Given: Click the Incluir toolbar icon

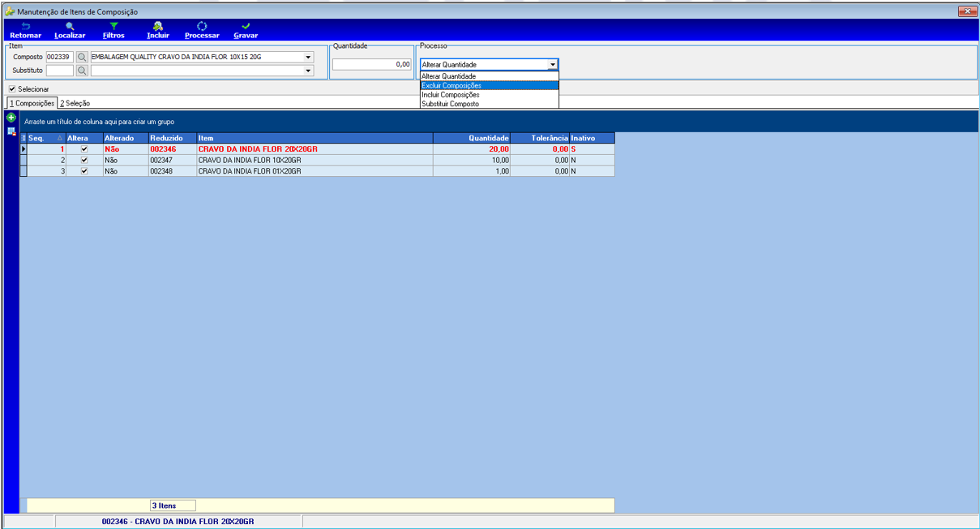Looking at the screenshot, I should (158, 27).
